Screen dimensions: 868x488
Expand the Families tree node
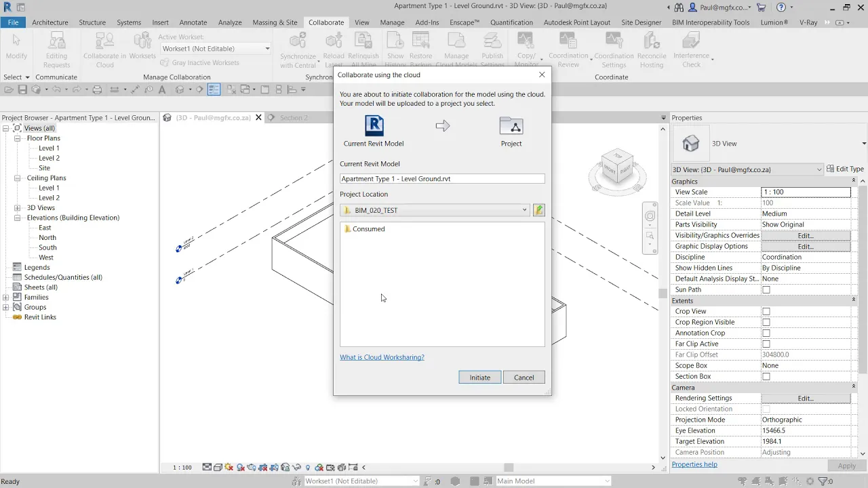(6, 298)
